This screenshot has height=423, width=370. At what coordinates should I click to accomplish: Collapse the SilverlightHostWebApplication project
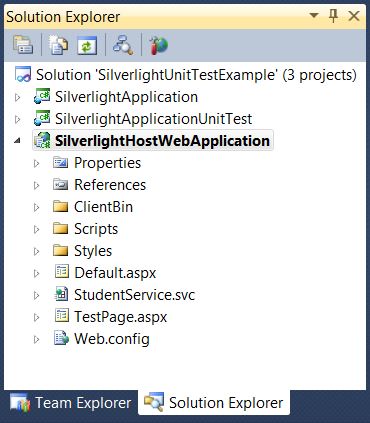point(17,141)
